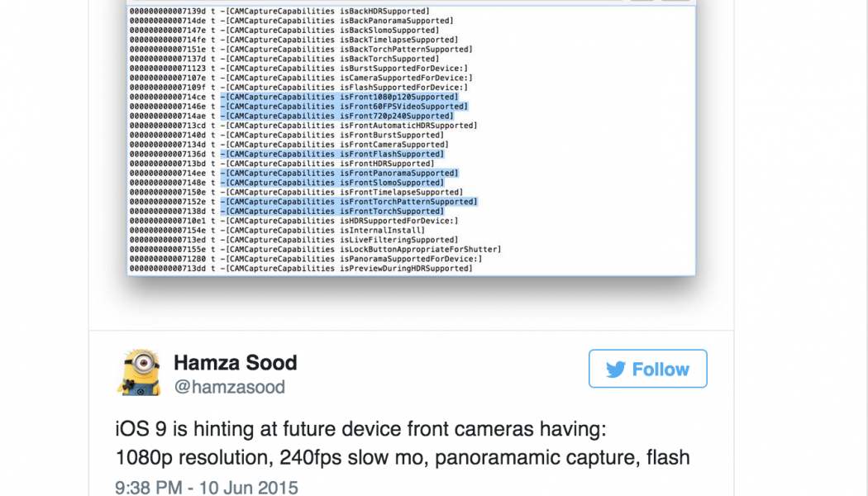
Task: Click the isLiveFilteringSupported line
Action: pos(340,240)
